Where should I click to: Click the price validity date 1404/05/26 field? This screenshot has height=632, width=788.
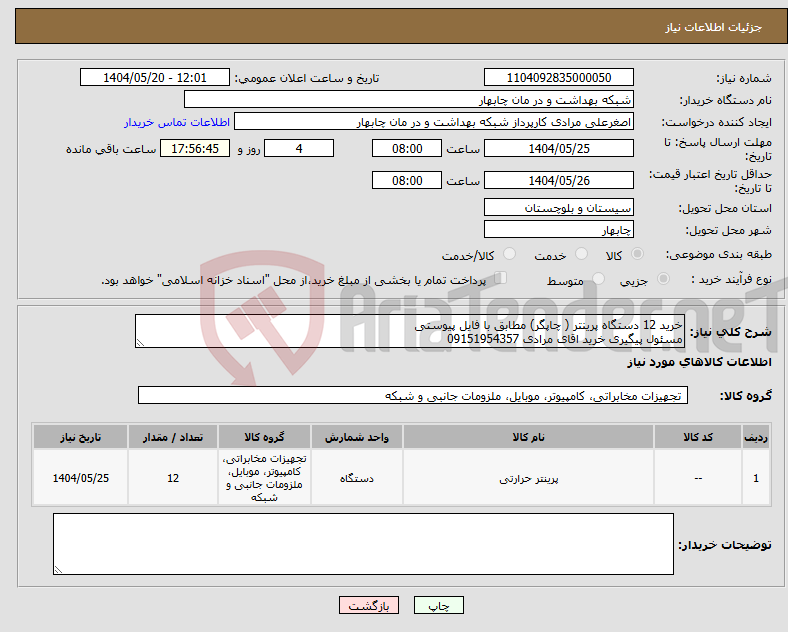coord(558,180)
